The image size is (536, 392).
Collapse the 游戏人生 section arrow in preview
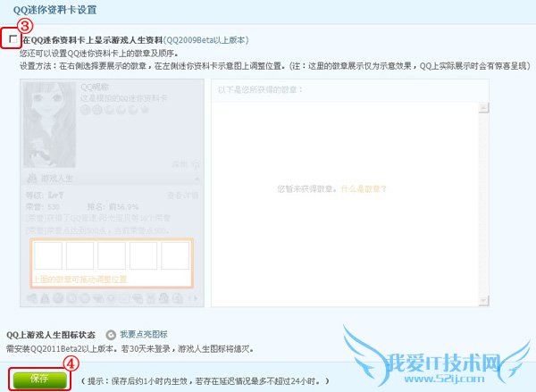tap(197, 179)
